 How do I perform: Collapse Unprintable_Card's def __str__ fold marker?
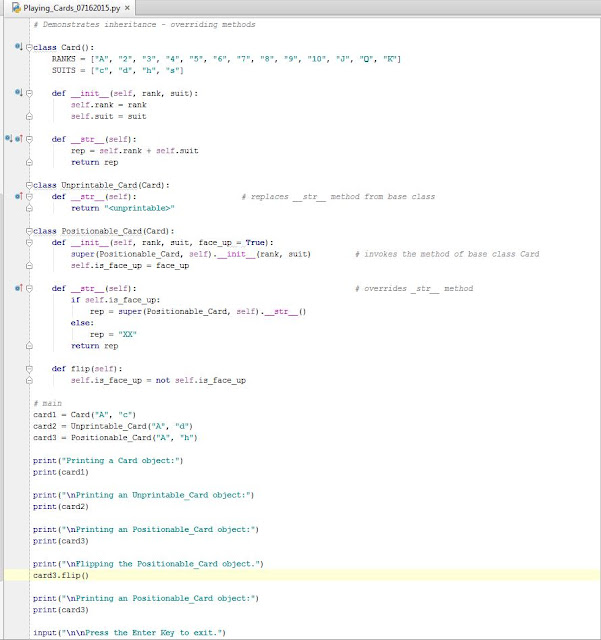29,197
